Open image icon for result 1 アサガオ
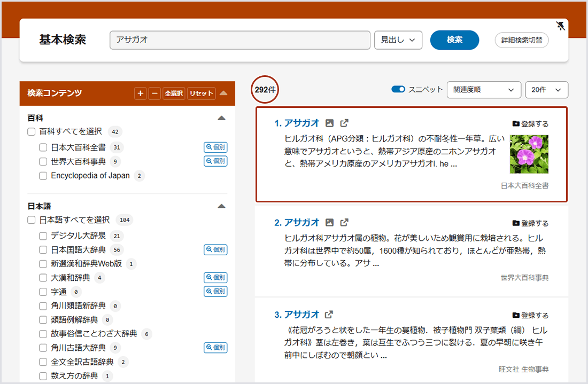Viewport: 588px width, 384px height. click(x=329, y=123)
